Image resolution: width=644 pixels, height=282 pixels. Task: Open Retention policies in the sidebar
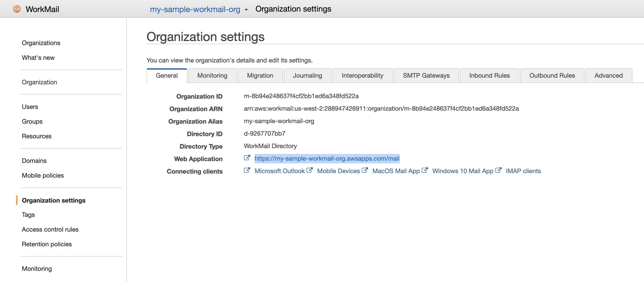[x=47, y=244]
